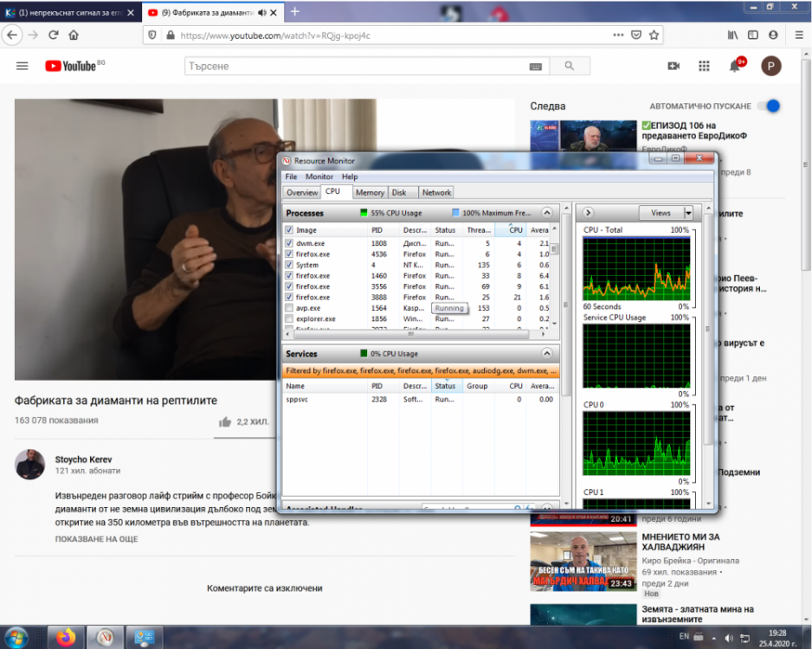Open on-screen keyboard in YouTube search

(x=536, y=67)
